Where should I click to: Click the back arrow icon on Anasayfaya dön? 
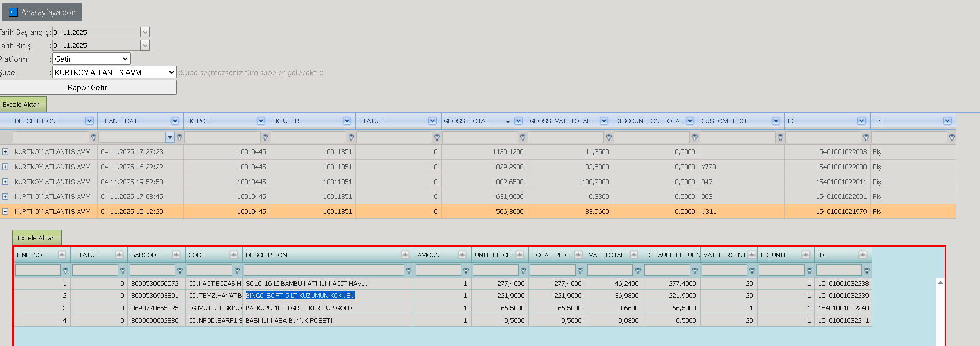pyautogui.click(x=13, y=12)
